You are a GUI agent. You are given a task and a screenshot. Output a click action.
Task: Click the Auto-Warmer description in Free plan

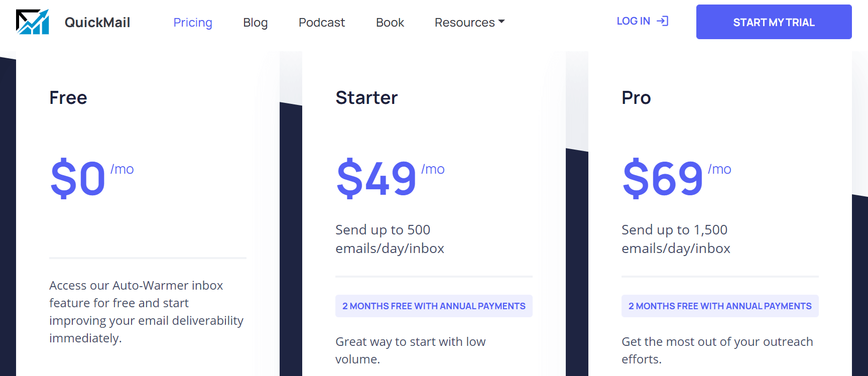[147, 312]
